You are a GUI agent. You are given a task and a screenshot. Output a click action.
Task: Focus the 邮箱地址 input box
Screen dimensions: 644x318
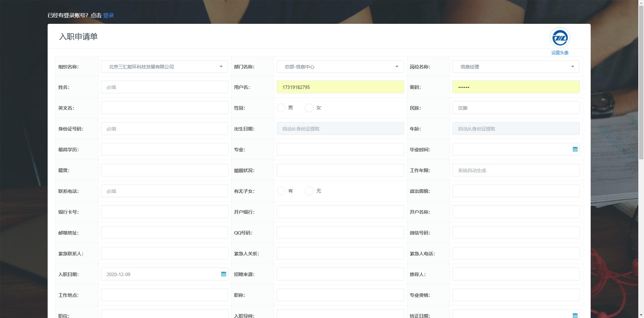(164, 233)
